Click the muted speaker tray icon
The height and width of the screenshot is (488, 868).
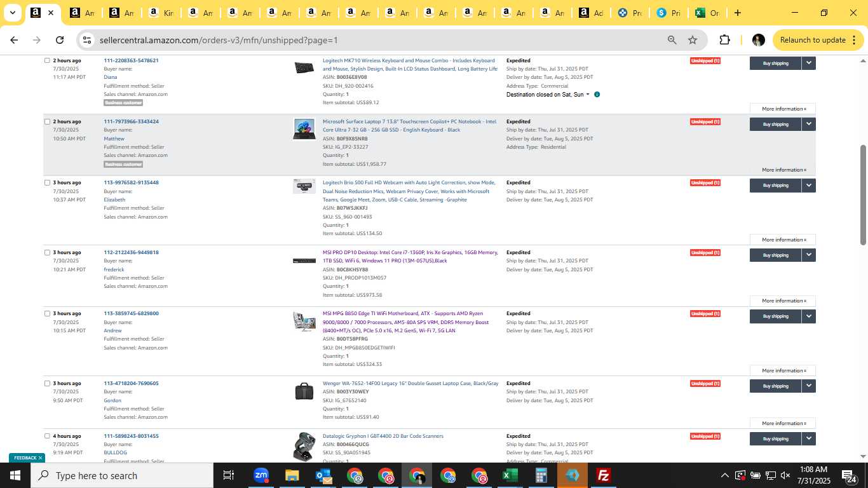(785, 475)
